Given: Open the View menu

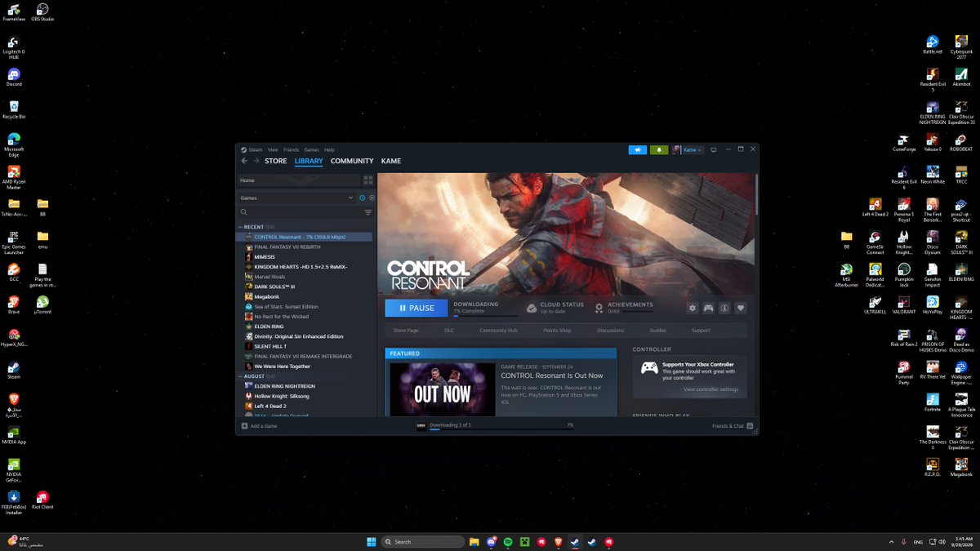Looking at the screenshot, I should pyautogui.click(x=273, y=150).
